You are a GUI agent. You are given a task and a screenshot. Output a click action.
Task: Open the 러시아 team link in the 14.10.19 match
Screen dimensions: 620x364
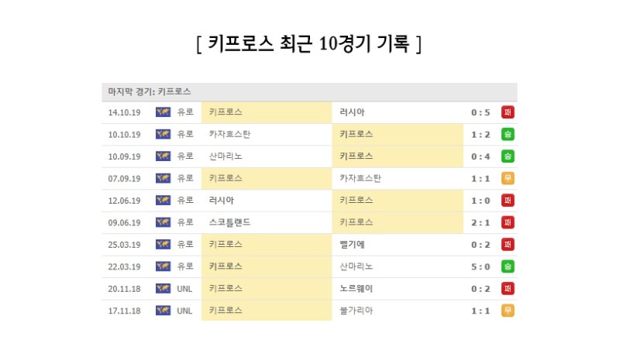click(x=352, y=112)
